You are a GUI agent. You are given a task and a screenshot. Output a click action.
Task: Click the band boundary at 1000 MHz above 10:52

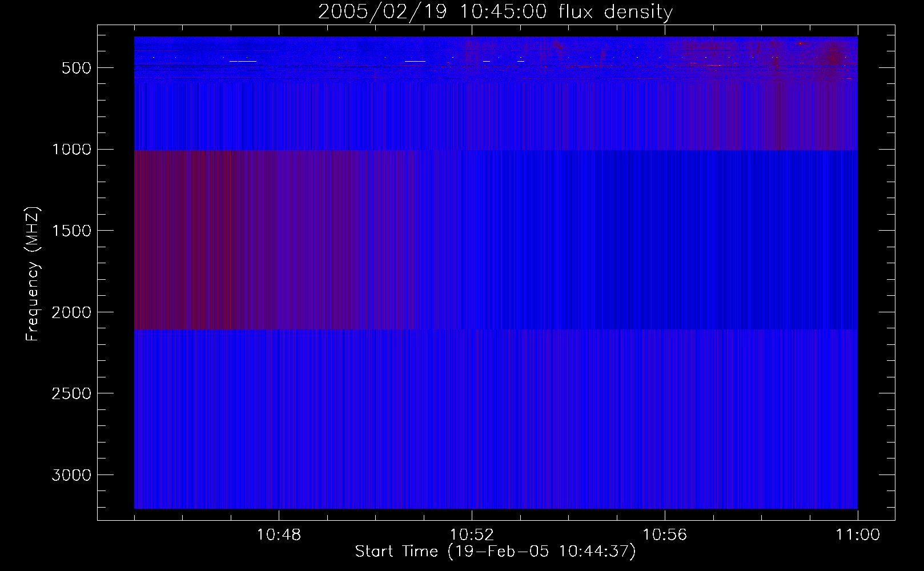point(472,150)
